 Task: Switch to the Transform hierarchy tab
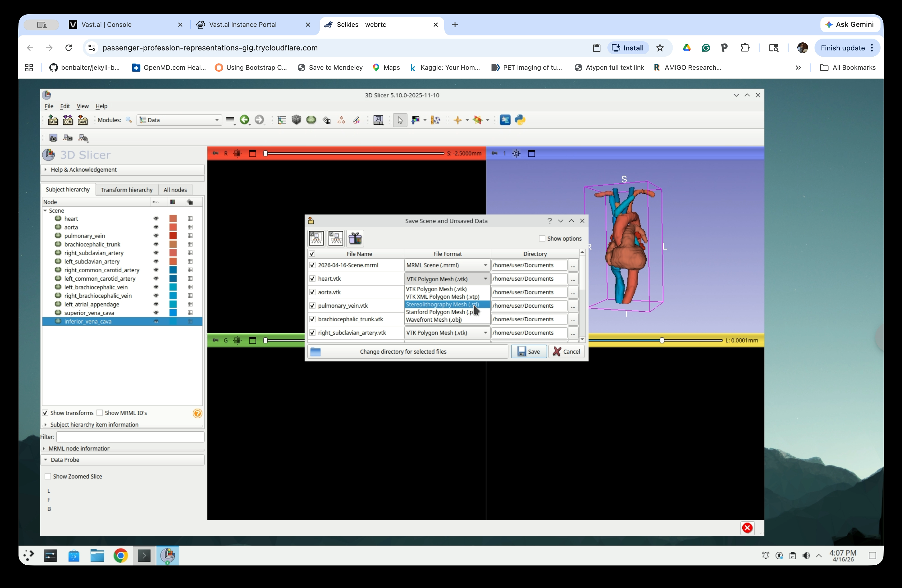127,189
